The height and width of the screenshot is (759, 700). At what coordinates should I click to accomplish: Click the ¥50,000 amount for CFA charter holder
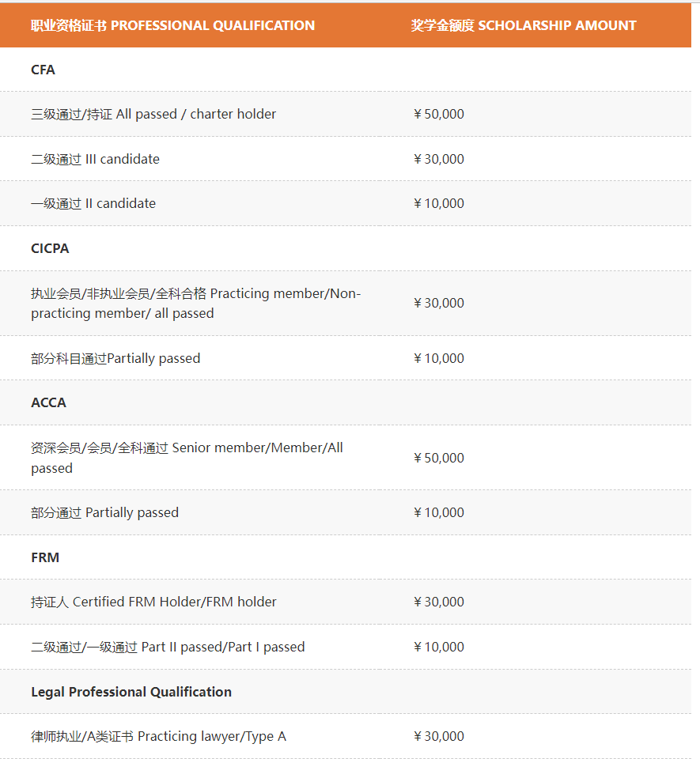[439, 114]
